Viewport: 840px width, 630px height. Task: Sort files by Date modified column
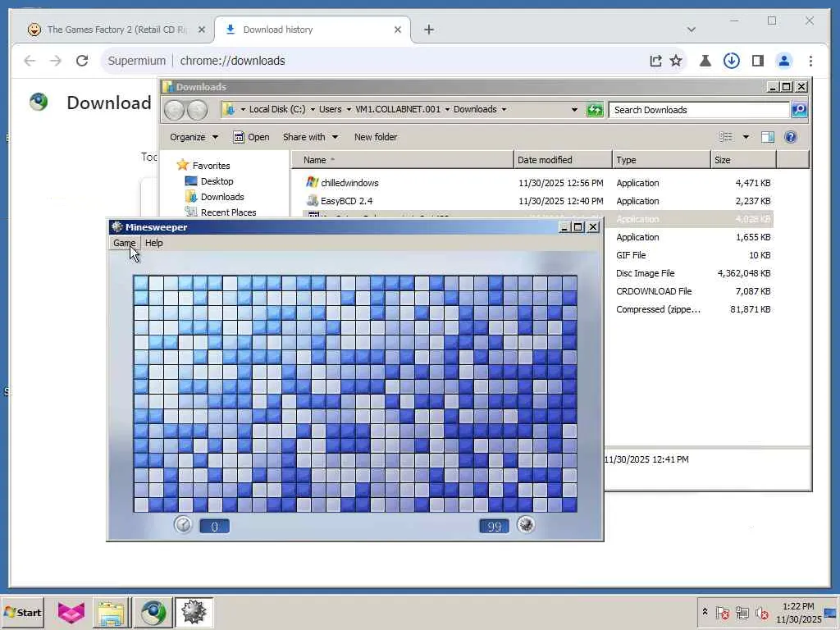(x=563, y=160)
